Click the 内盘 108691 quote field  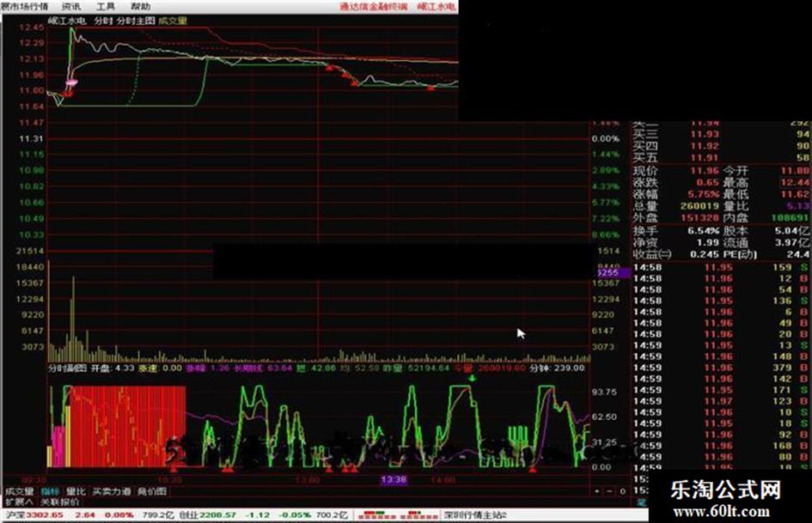click(766, 218)
